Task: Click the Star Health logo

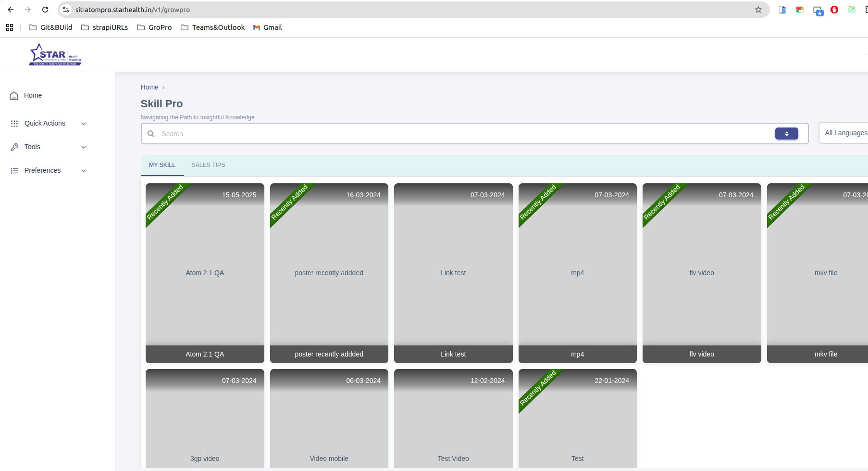Action: pos(55,55)
